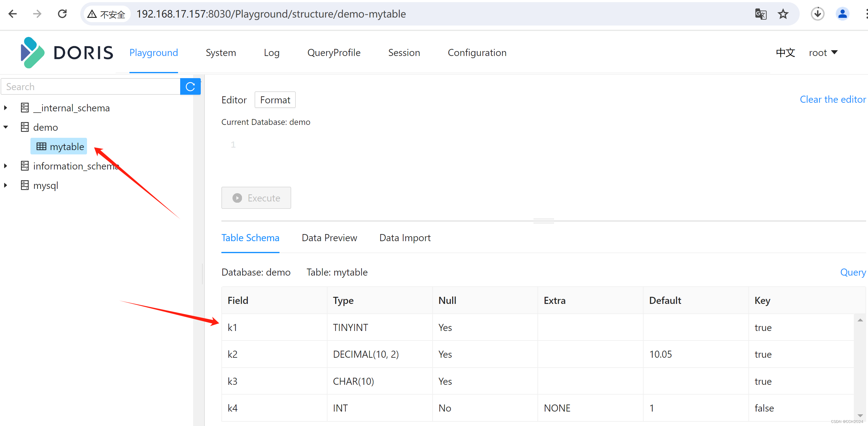Click the Execute playback button
The width and height of the screenshot is (868, 426).
pos(256,198)
